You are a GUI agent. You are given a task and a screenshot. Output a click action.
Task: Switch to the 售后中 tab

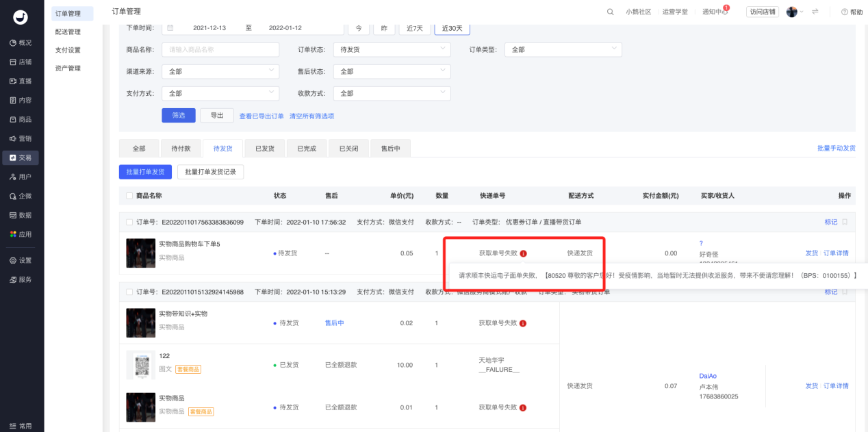tap(390, 148)
